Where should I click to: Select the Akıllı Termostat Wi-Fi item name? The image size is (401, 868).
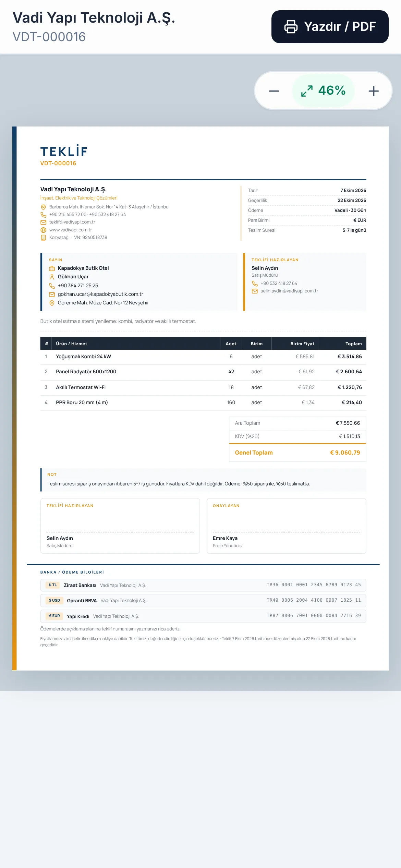point(81,387)
